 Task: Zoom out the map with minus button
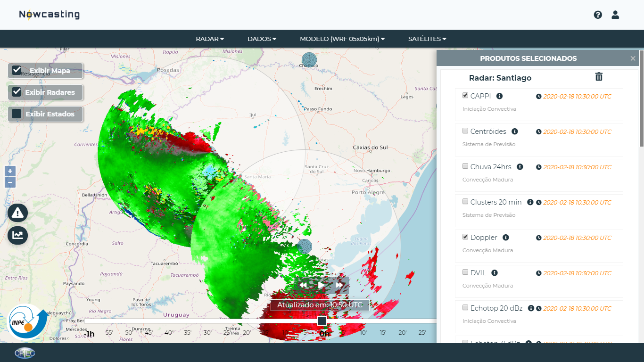pyautogui.click(x=10, y=182)
